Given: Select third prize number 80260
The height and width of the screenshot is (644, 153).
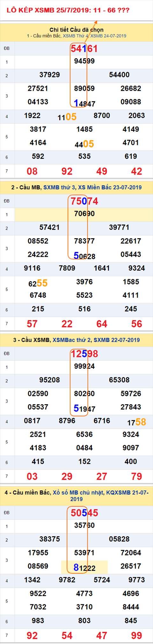Looking at the screenshot, I should pyautogui.click(x=84, y=394).
